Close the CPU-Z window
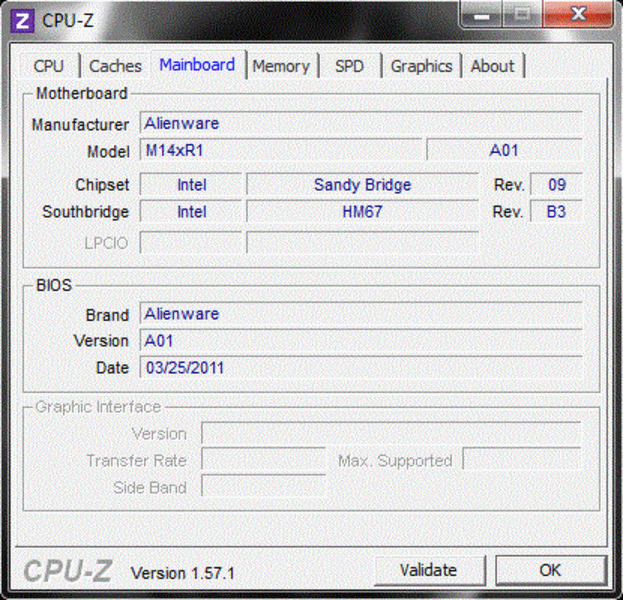Screen dimensions: 623x600 578,15
